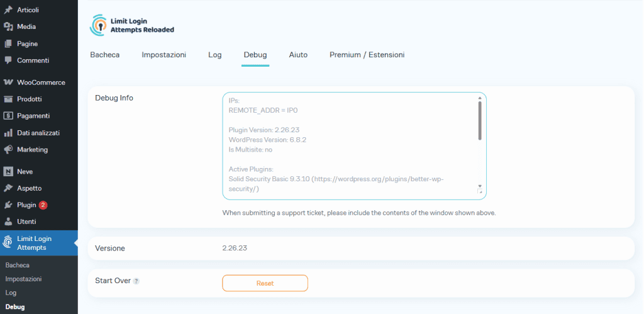Click the Utenti person icon
The height and width of the screenshot is (314, 644).
coord(8,221)
